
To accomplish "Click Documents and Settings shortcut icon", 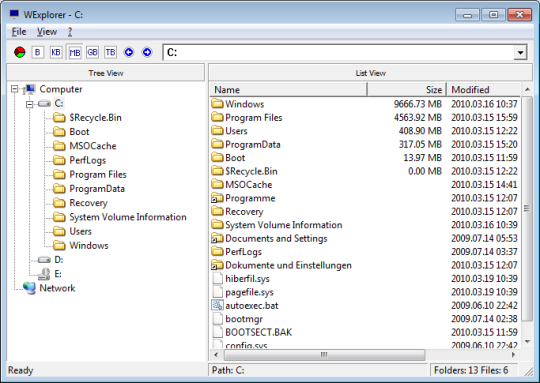I will (217, 238).
